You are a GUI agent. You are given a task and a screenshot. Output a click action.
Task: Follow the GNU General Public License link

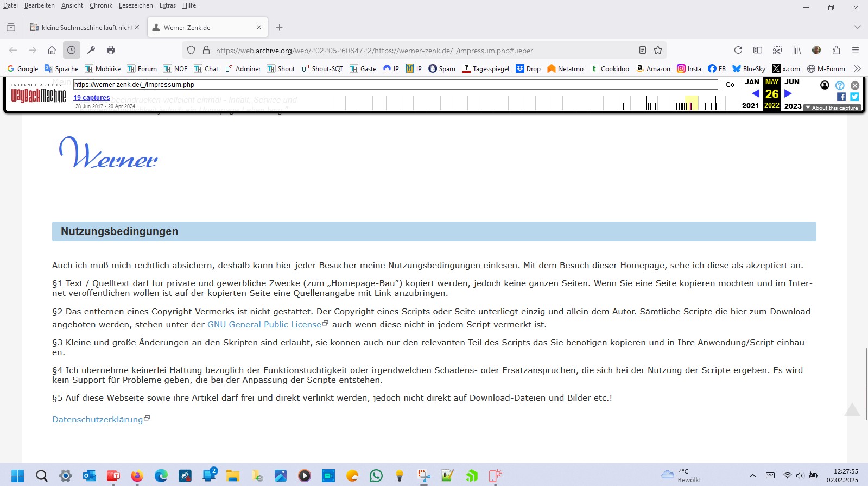coord(264,324)
